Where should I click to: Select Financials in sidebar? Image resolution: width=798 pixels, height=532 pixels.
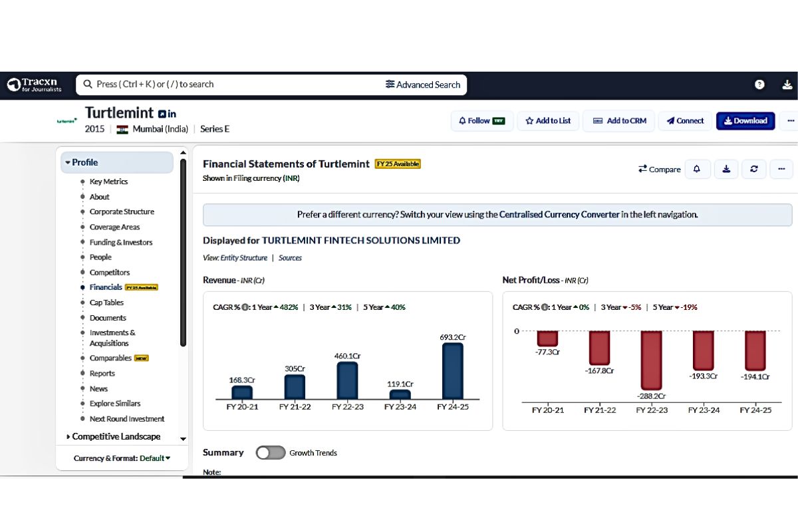[106, 287]
